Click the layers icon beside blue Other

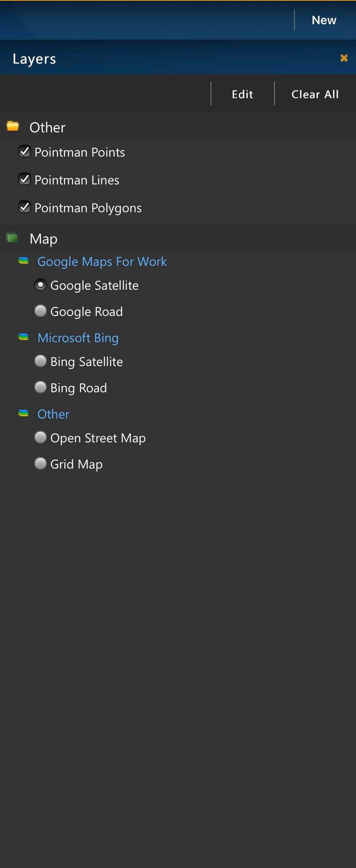click(x=23, y=413)
